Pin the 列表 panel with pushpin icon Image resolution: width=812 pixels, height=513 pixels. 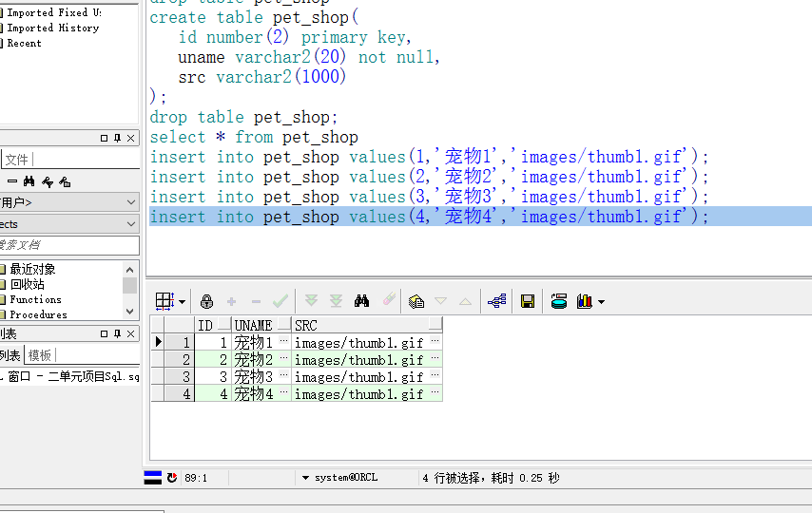point(118,333)
